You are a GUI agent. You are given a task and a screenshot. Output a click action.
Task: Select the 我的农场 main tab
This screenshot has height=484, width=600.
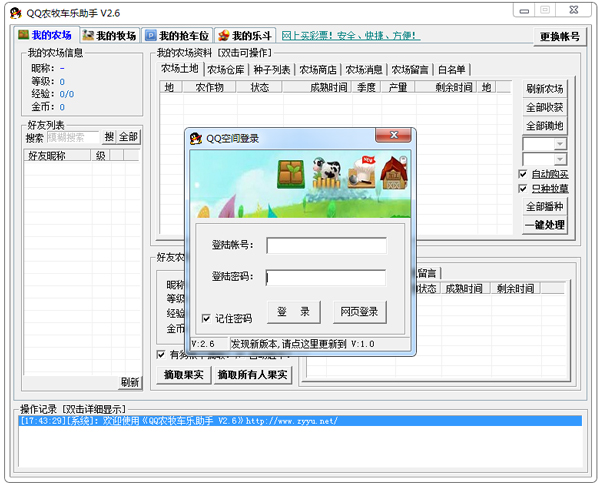pos(45,36)
